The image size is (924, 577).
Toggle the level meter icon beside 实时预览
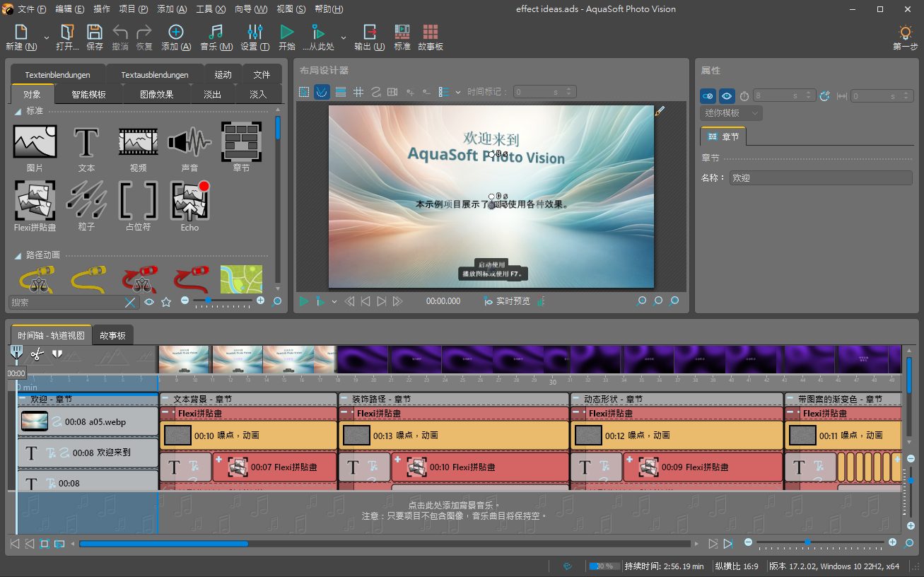click(542, 301)
